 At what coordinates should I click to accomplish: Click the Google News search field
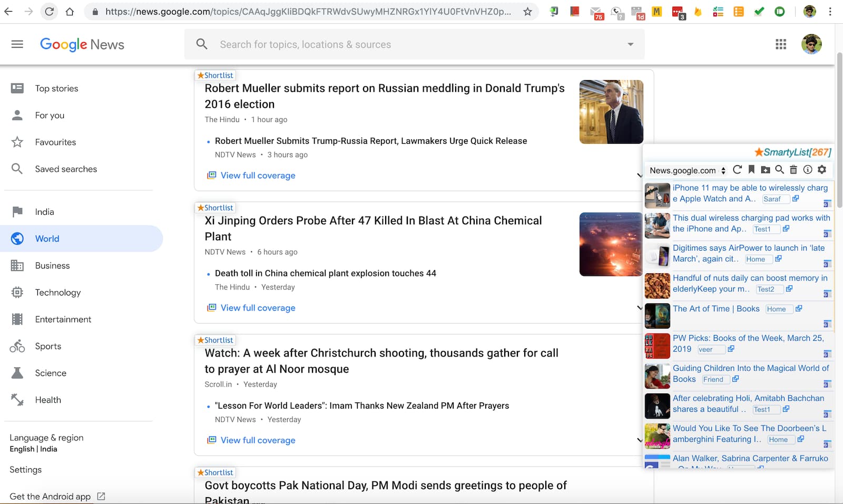pyautogui.click(x=411, y=45)
